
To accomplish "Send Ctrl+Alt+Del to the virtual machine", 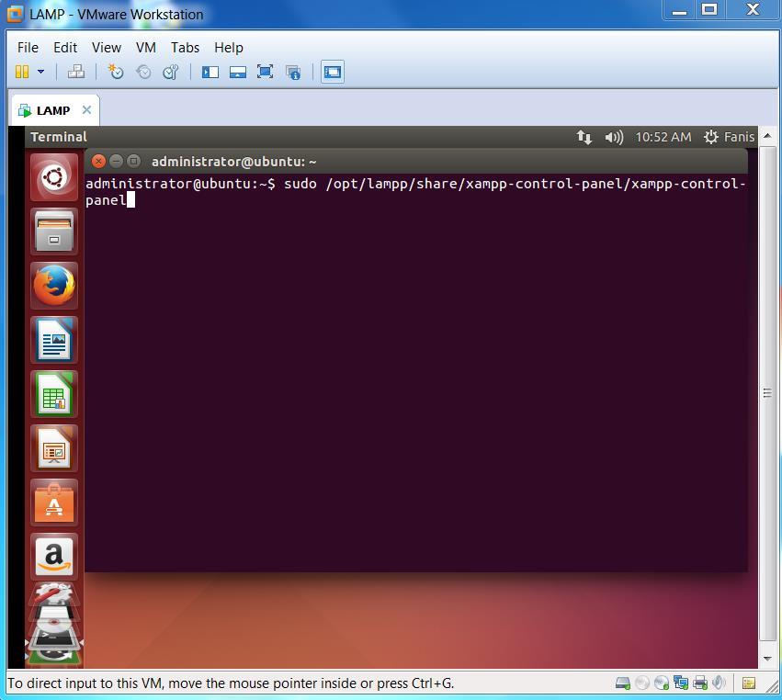I will click(75, 72).
